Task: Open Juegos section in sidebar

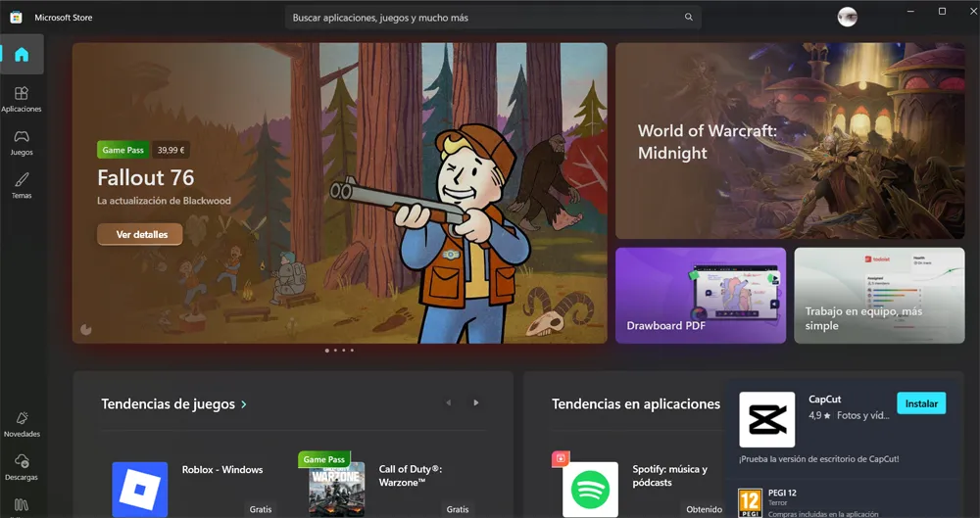Action: [22, 143]
